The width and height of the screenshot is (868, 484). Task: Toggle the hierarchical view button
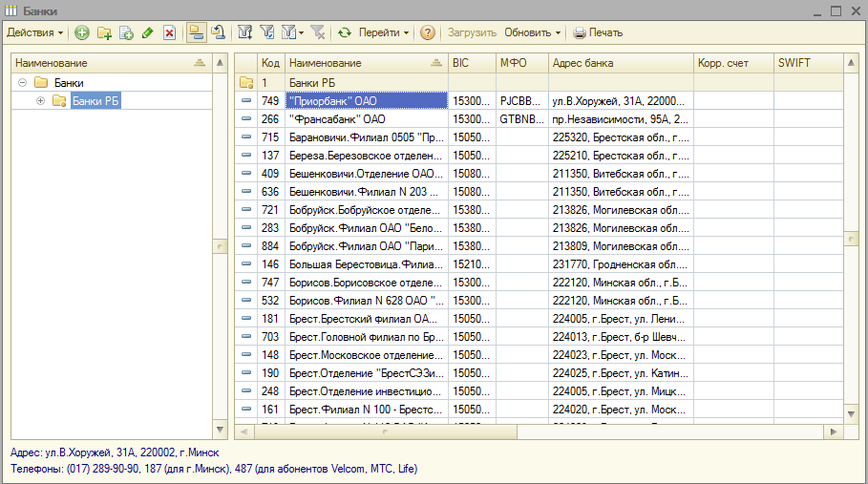[x=196, y=32]
